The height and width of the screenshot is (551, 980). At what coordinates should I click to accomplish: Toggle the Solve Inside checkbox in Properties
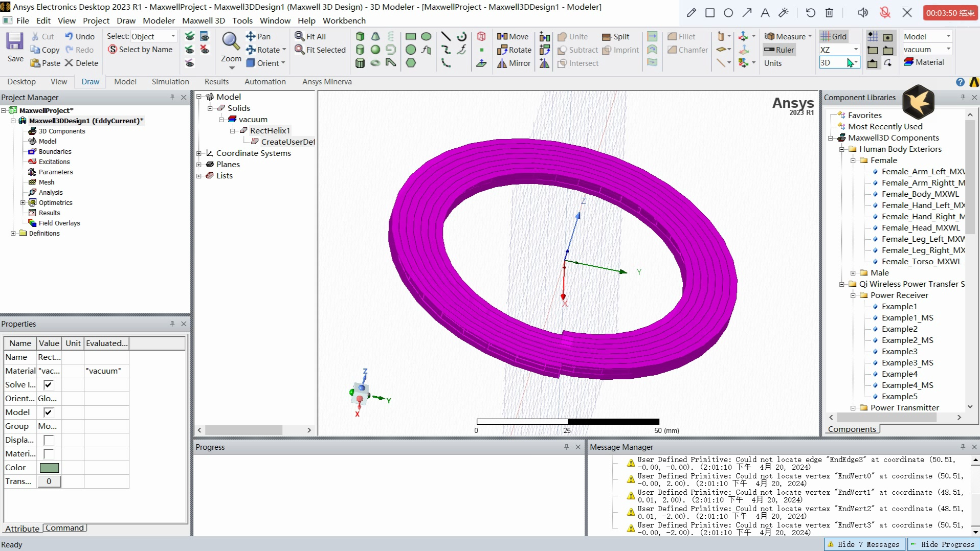click(49, 384)
